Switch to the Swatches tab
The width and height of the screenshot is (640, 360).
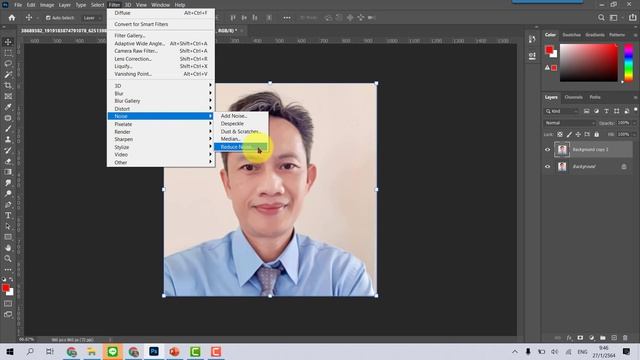(571, 35)
